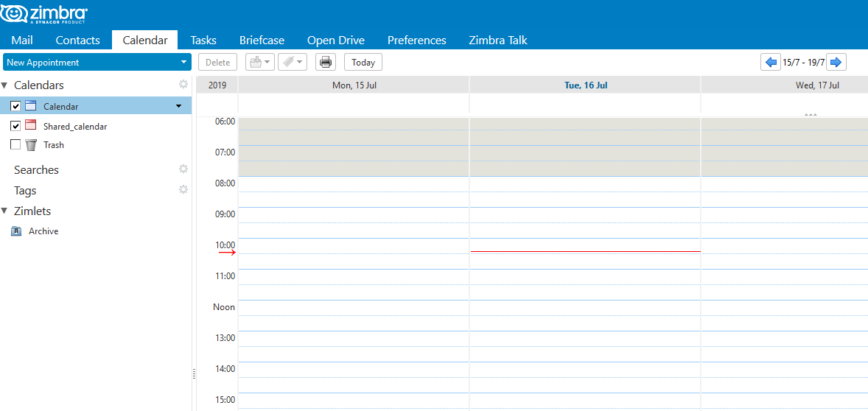Click the Mon, 15 Jul day header
This screenshot has width=868, height=411.
click(x=353, y=85)
